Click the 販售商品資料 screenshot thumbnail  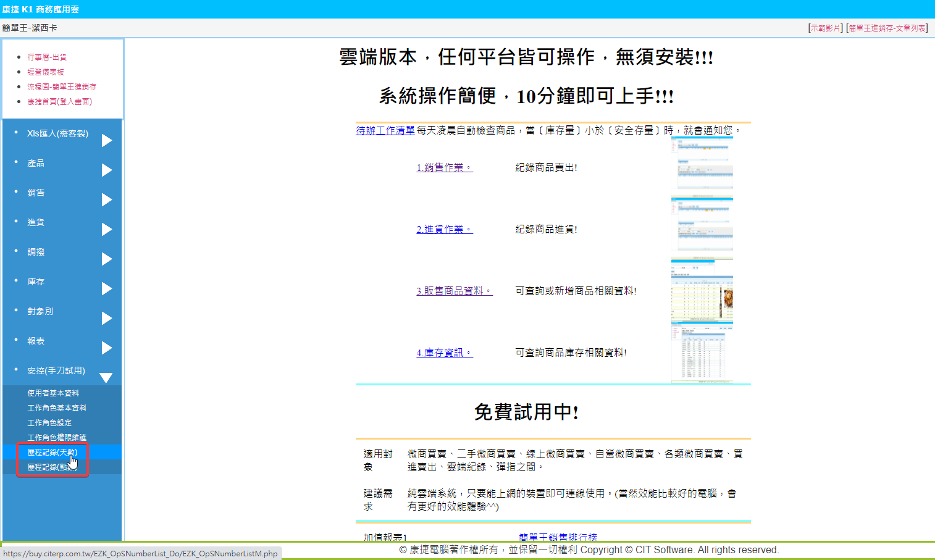click(x=702, y=290)
